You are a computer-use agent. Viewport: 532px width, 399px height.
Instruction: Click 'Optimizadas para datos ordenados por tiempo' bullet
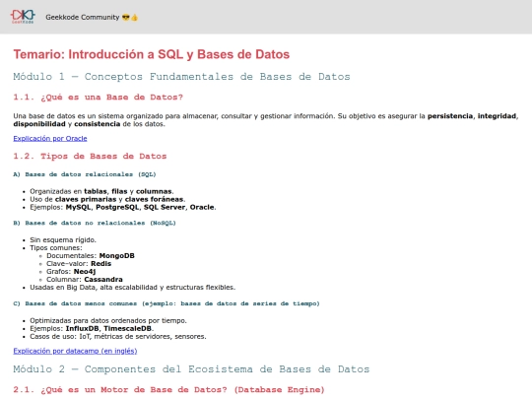point(108,320)
